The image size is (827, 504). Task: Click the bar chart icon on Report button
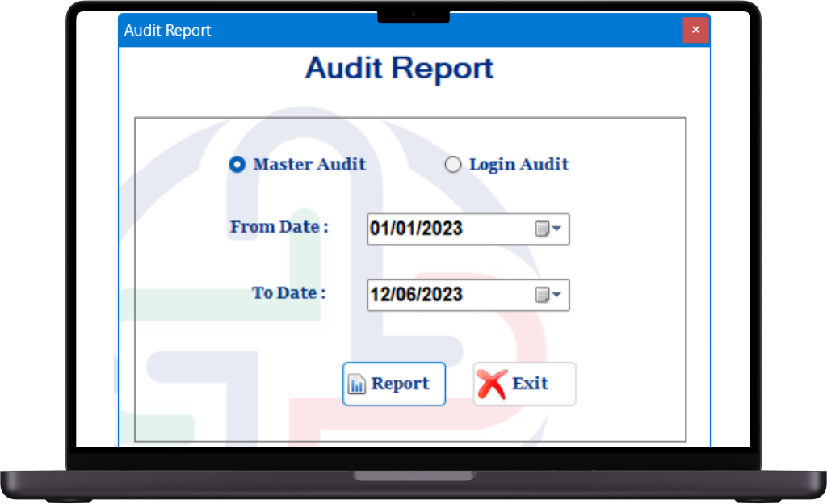(356, 384)
